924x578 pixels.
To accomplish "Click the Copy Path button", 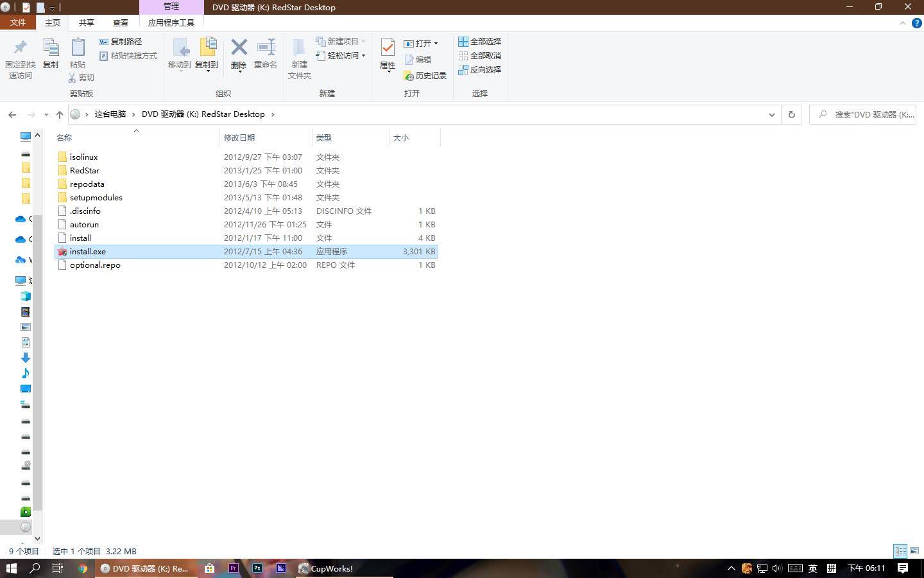I will click(x=120, y=42).
